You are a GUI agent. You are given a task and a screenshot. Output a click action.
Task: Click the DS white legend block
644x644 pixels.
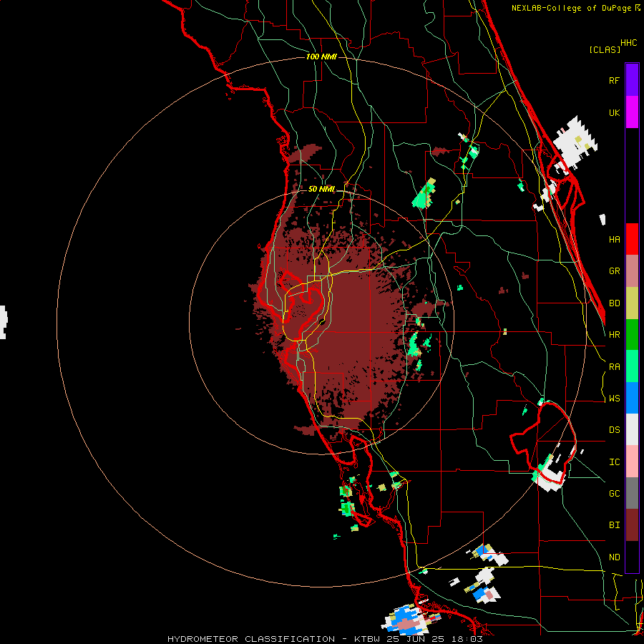(x=632, y=429)
